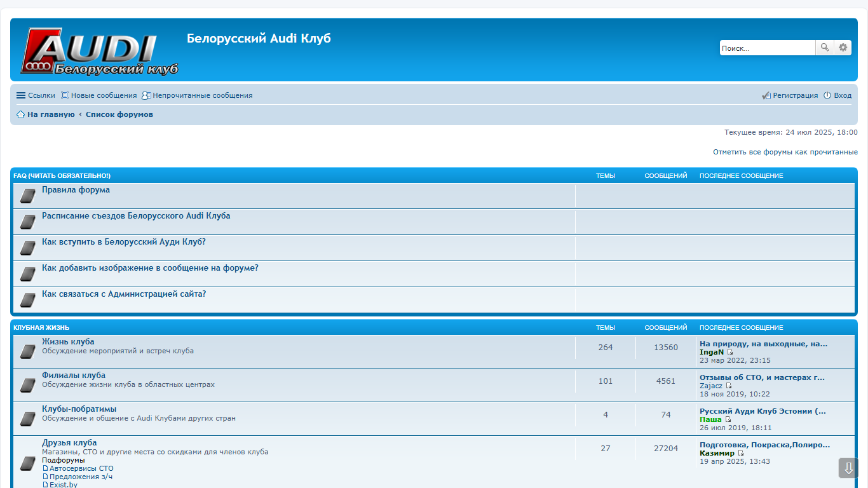Click forum icon next to Жизнь клуба
The width and height of the screenshot is (868, 488).
pyautogui.click(x=27, y=351)
